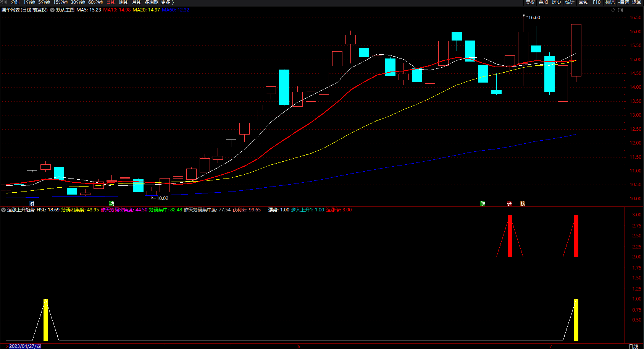Switch to the 日线 daily chart
The width and height of the screenshot is (644, 349).
pyautogui.click(x=111, y=2)
